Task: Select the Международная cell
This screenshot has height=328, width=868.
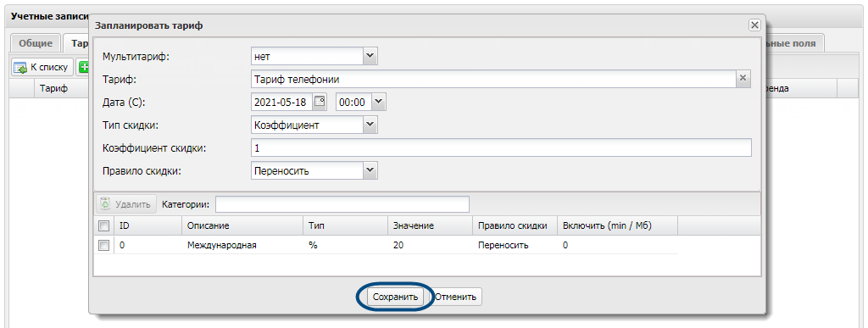Action: click(242, 245)
